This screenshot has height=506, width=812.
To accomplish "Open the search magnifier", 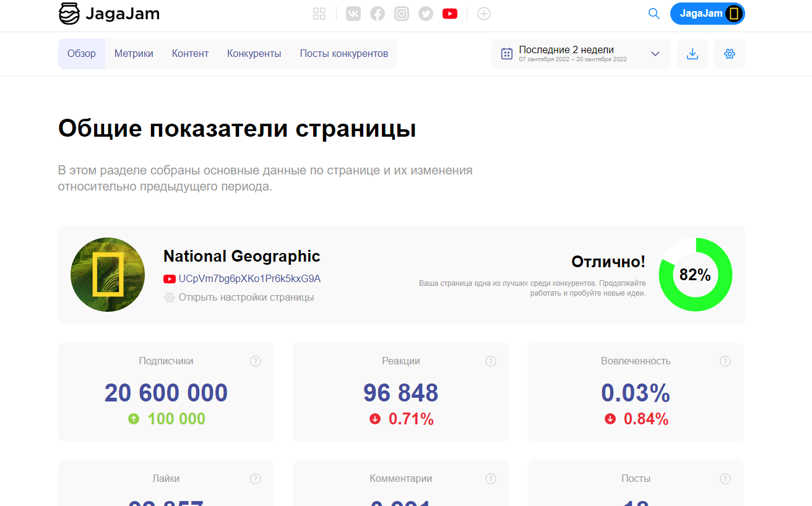I will click(x=654, y=13).
